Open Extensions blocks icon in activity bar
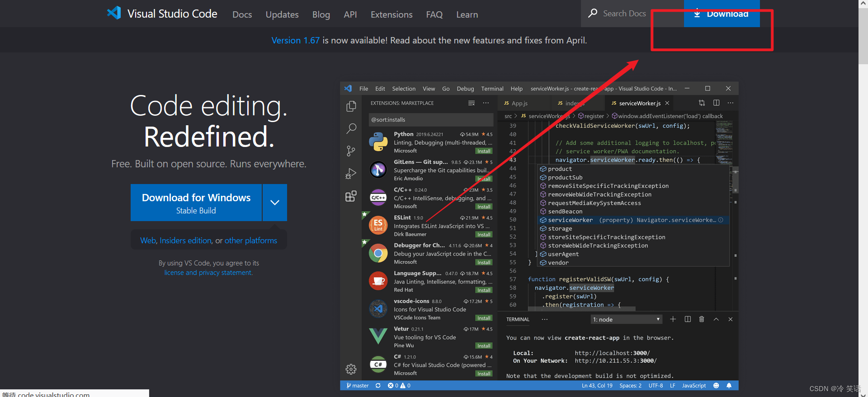868x397 pixels. pos(351,196)
